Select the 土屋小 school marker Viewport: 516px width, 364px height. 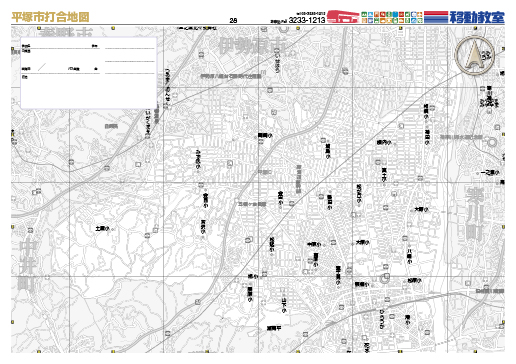[102, 229]
